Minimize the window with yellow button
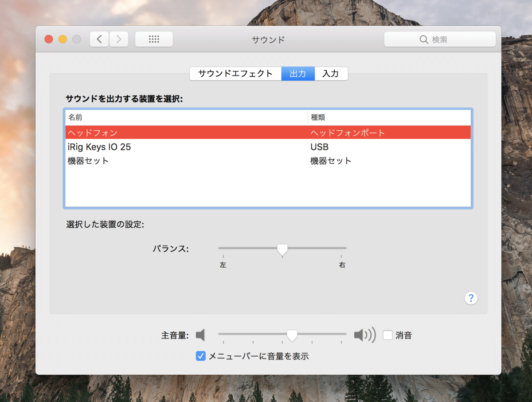The width and height of the screenshot is (532, 402). [x=63, y=39]
